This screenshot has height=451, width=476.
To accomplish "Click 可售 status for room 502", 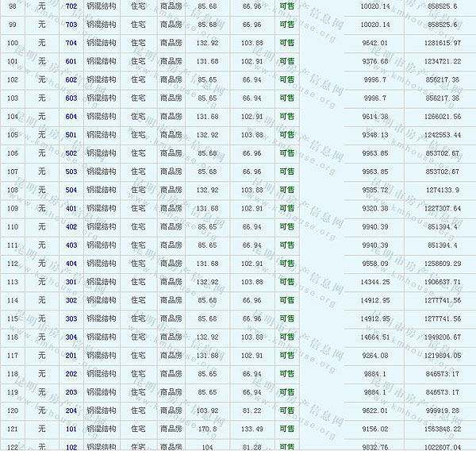I will (x=286, y=153).
